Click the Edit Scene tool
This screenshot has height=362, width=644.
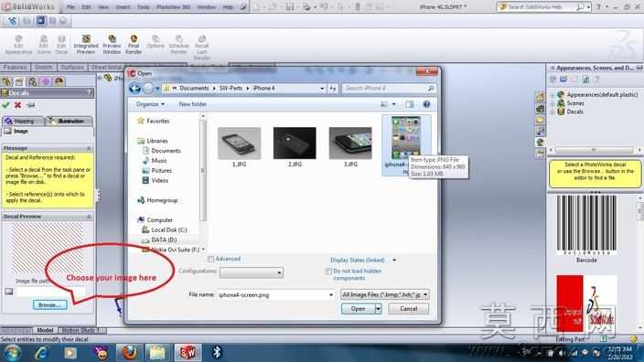[44, 44]
